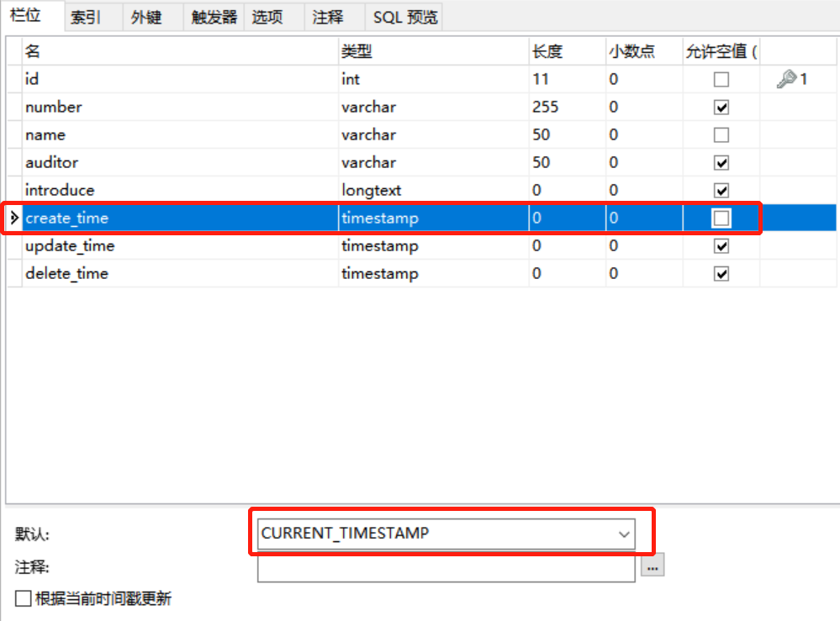The width and height of the screenshot is (840, 621).
Task: Click timestamp type cell of delete_time
Action: point(433,274)
